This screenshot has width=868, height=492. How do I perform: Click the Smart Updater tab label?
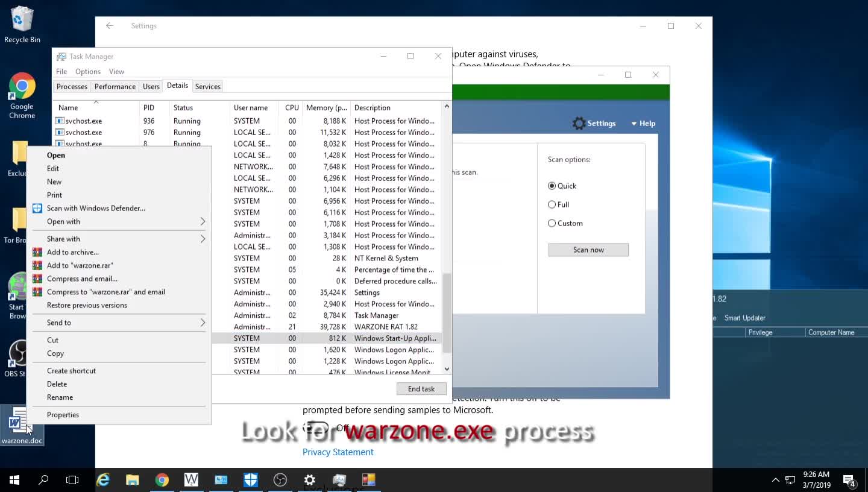coord(745,318)
